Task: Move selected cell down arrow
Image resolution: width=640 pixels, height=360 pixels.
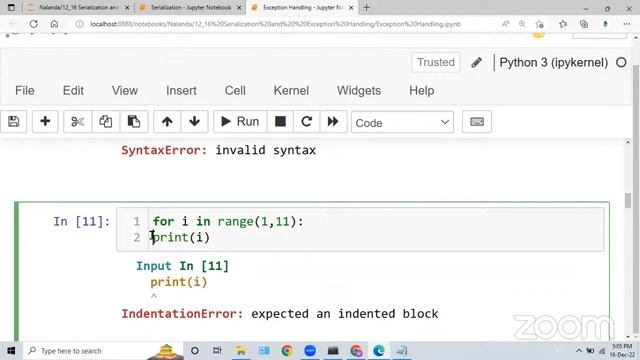Action: 194,122
